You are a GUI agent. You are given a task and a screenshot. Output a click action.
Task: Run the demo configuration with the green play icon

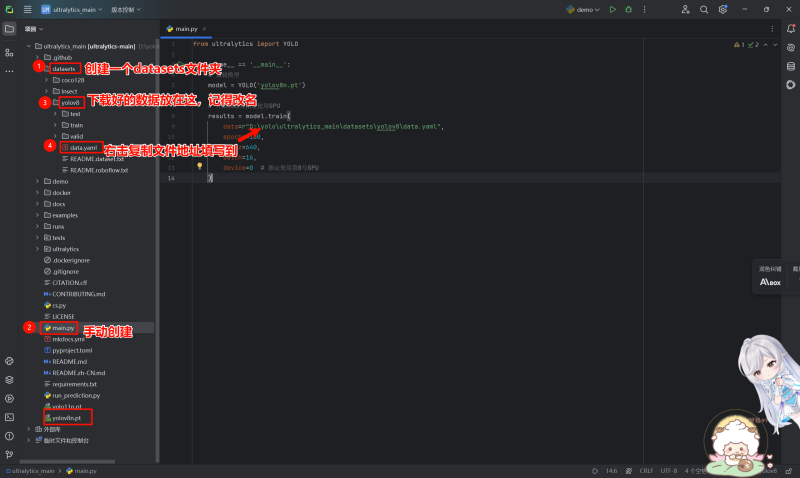pyautogui.click(x=613, y=9)
